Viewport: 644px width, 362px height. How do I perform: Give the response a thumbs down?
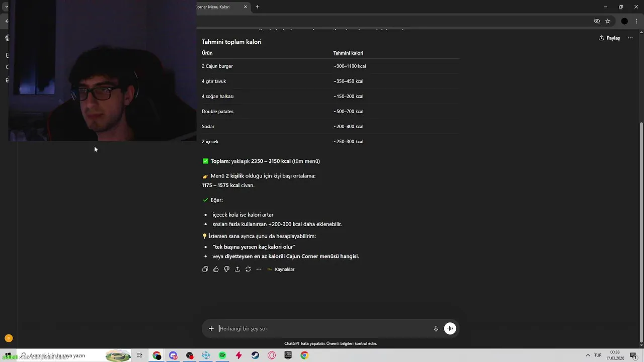click(227, 269)
